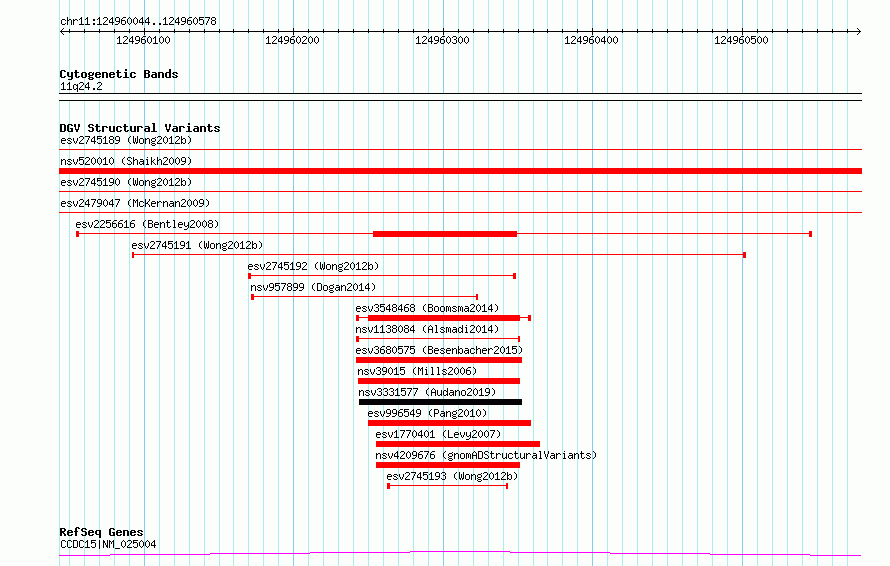Click the esv996549 (Pang2010) red bar
This screenshot has height=566, width=890.
pos(450,423)
